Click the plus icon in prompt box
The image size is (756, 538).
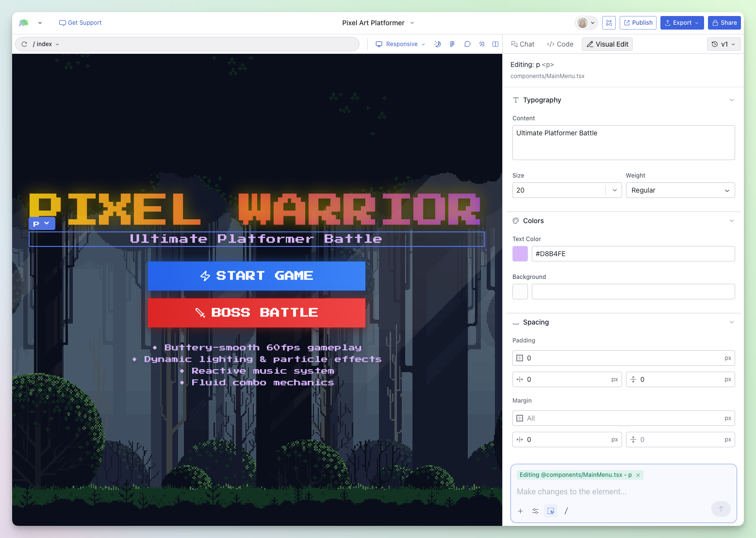pos(520,511)
